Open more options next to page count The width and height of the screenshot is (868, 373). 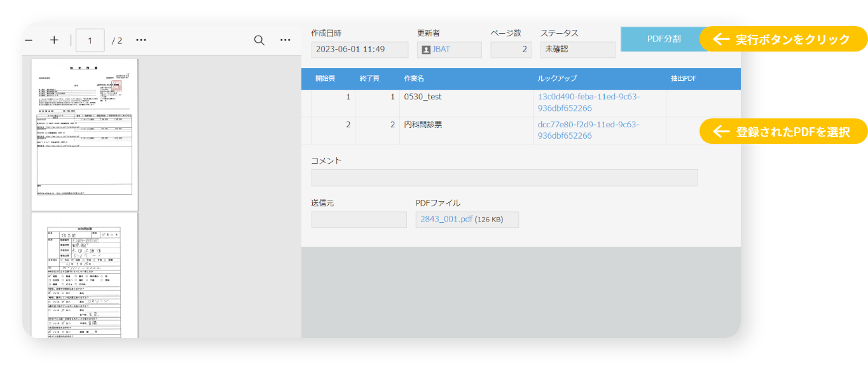tap(141, 40)
